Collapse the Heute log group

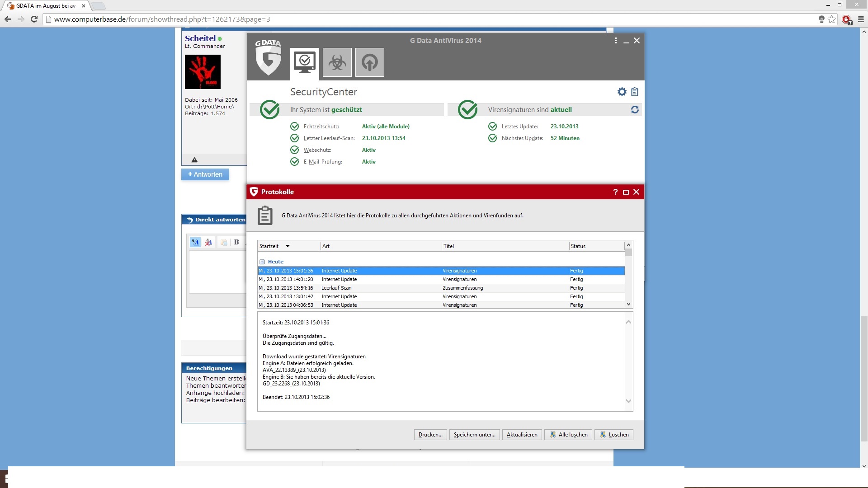click(262, 262)
